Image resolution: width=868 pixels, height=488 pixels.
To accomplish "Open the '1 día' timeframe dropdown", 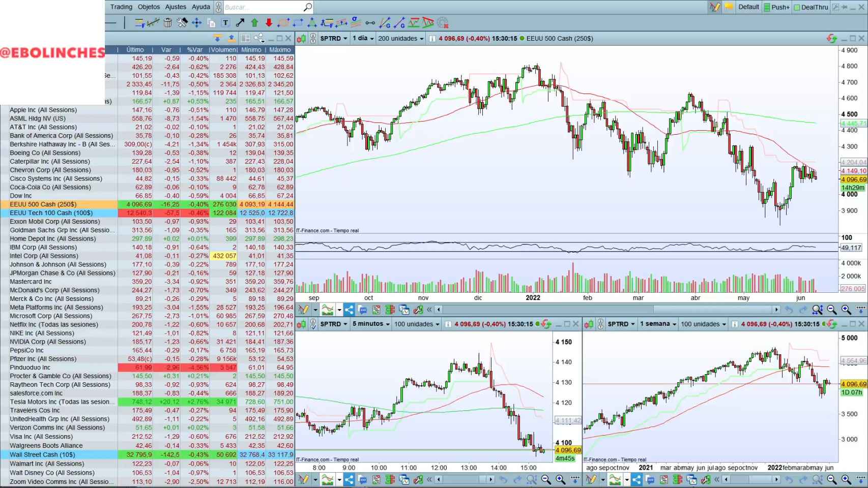I will tap(362, 38).
